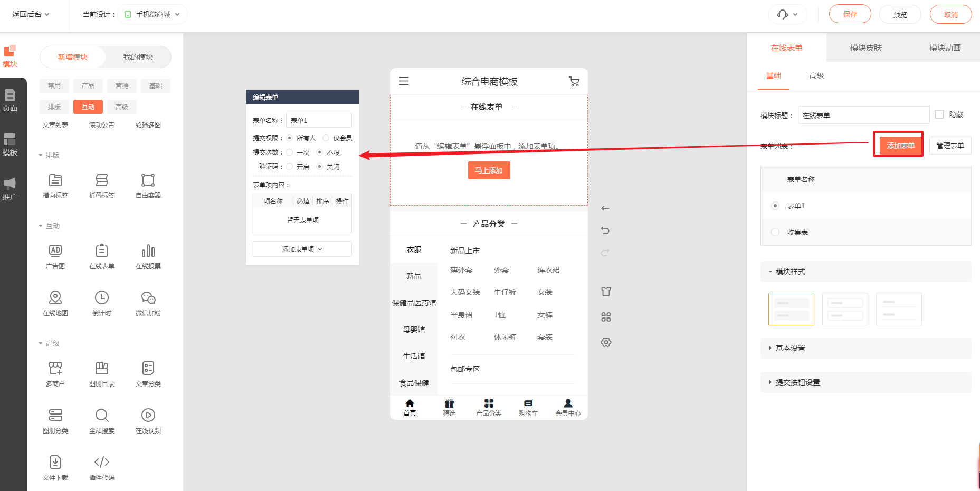The image size is (980, 491).
Task: Add the 折叠标签 module
Action: click(x=102, y=186)
